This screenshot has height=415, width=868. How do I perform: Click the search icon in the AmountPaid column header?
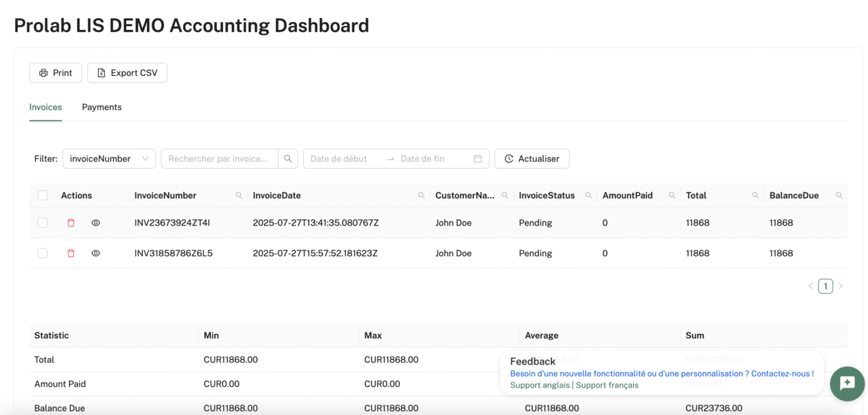pyautogui.click(x=672, y=195)
